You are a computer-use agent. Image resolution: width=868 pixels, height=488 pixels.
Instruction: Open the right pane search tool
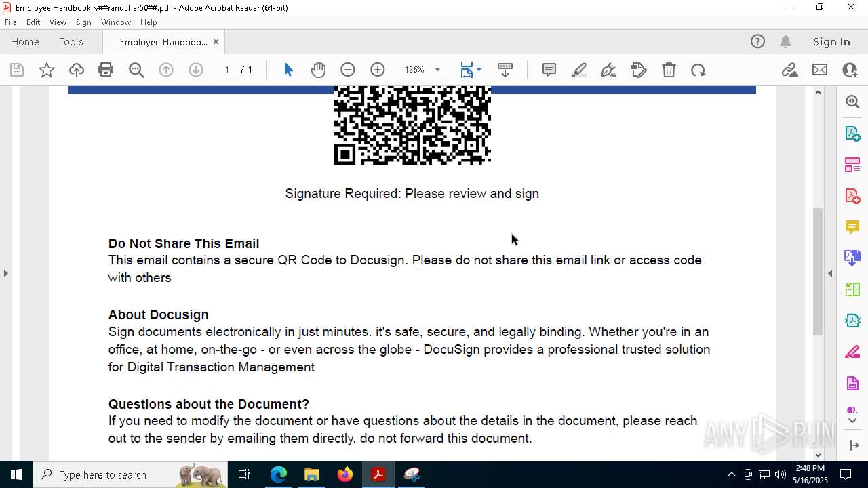click(852, 102)
